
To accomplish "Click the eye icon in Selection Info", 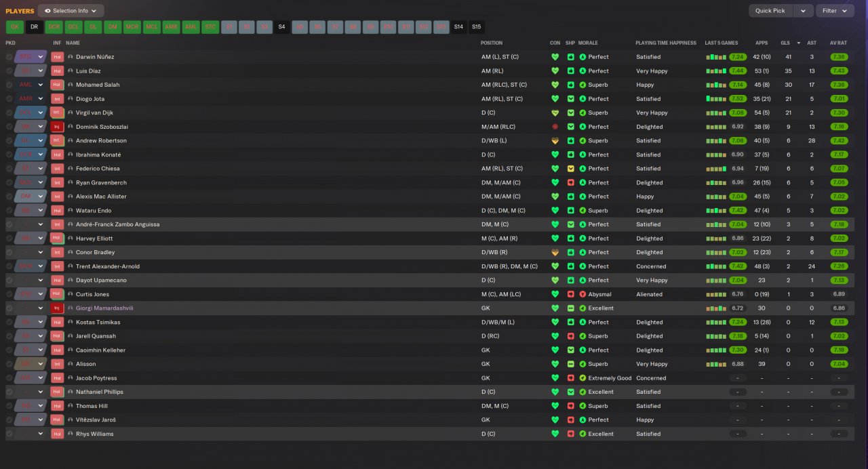I will coord(47,11).
